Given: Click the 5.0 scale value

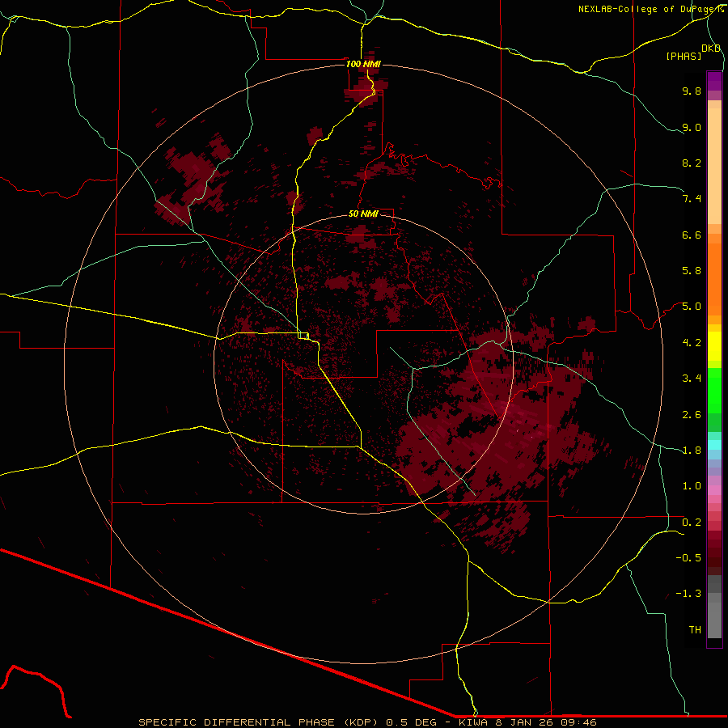Looking at the screenshot, I should [x=692, y=307].
